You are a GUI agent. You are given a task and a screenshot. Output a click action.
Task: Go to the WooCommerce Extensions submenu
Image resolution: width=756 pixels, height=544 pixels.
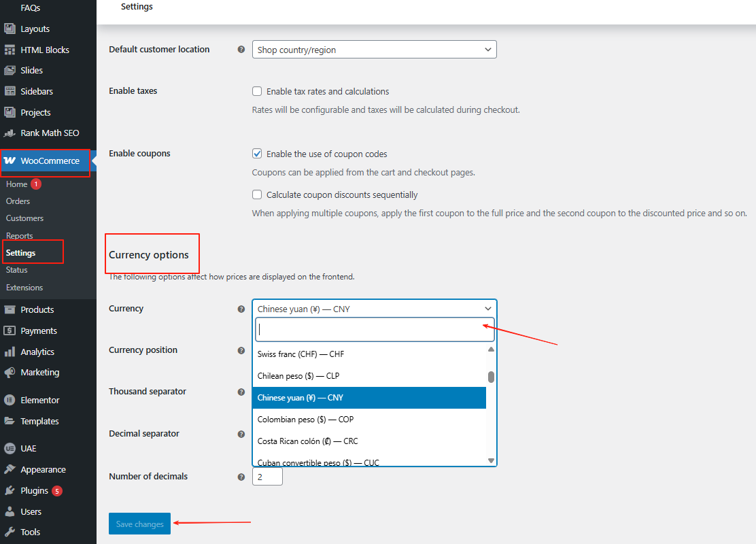(24, 288)
